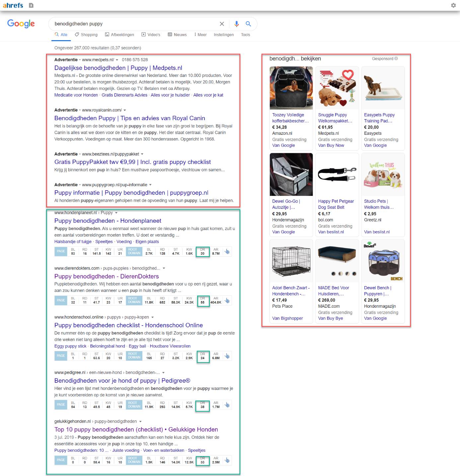Image resolution: width=460 pixels, height=476 pixels.
Task: Click the Halsbandje of tuigje sitelink
Action: click(x=73, y=242)
